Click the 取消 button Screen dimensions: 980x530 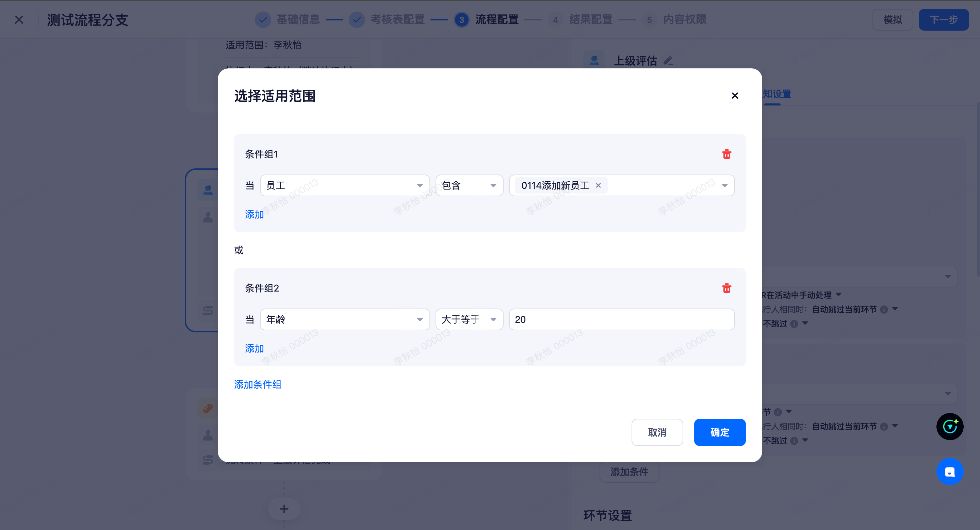[657, 432]
